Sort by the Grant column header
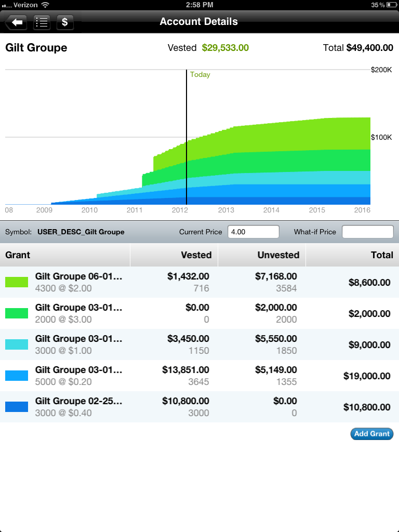This screenshot has width=399, height=532. [65, 255]
